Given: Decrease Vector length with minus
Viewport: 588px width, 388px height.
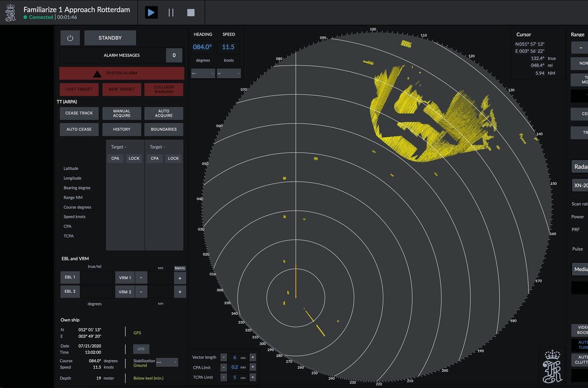Looking at the screenshot, I should (x=224, y=357).
